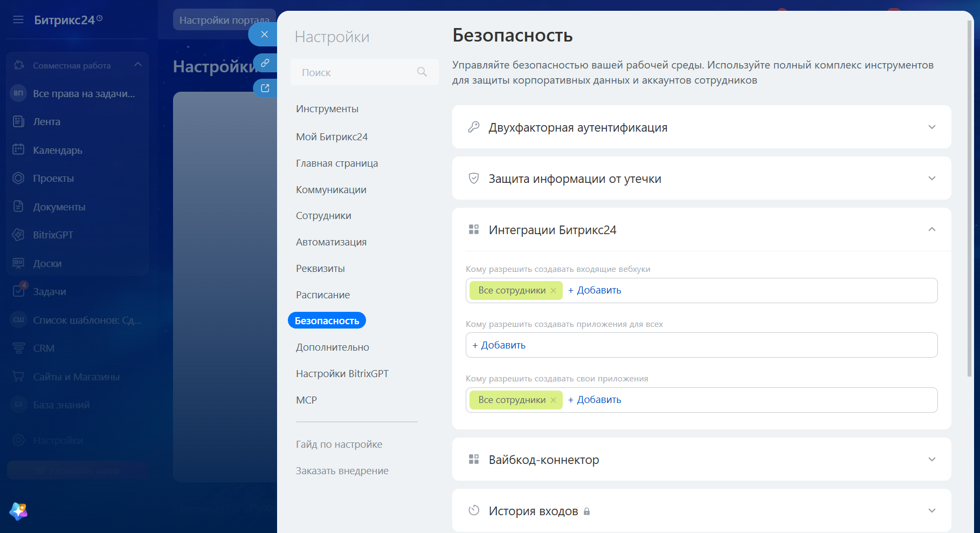This screenshot has width=980, height=533.
Task: Click the lock icon beside История входов
Action: (x=587, y=511)
